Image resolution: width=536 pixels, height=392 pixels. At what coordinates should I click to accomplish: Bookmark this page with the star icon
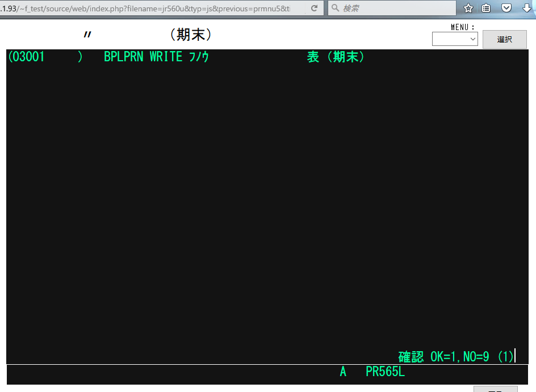(x=468, y=9)
